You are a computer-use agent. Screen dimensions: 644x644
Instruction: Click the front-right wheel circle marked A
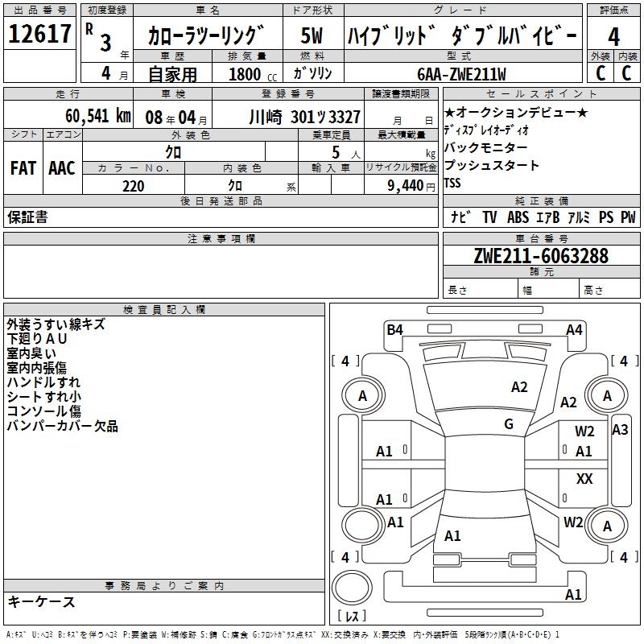coord(607,395)
